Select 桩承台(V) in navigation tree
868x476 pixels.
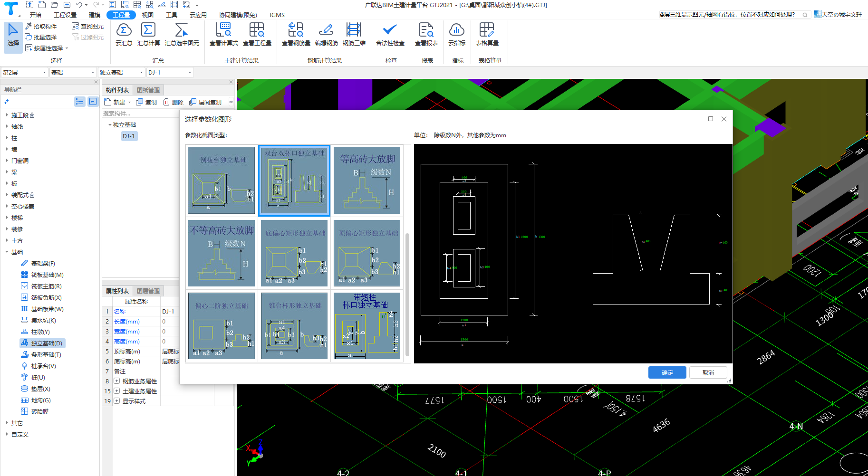pos(39,366)
